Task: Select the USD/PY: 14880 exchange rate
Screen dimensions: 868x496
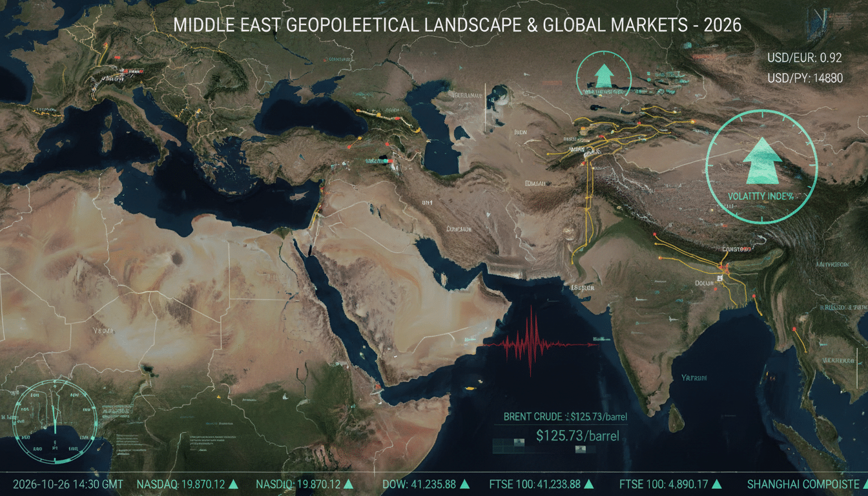Action: point(805,78)
